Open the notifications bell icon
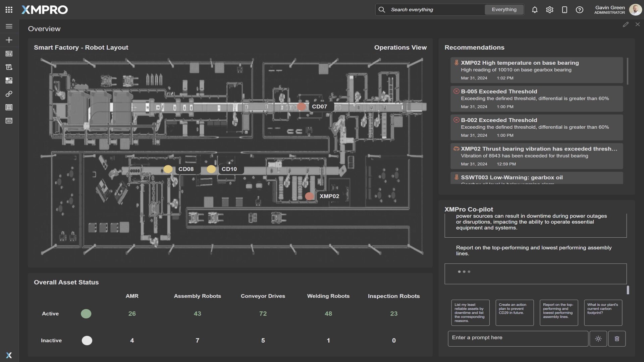Image resolution: width=644 pixels, height=362 pixels. tap(535, 10)
